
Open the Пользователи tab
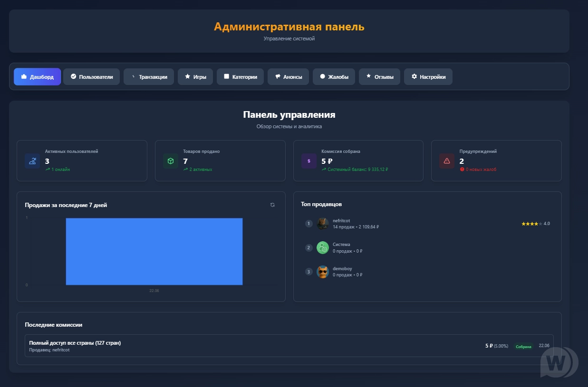92,77
